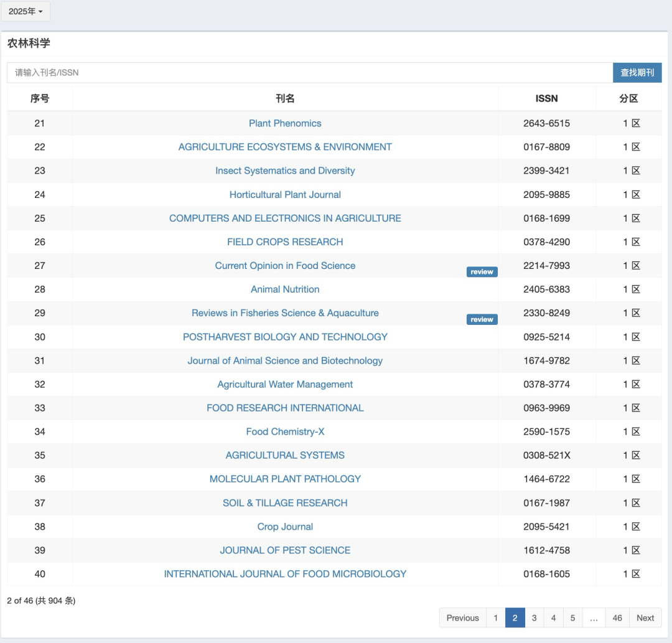Screen dimensions: 672x643
Task: Click the 农林科学 section heading
Action: click(29, 44)
